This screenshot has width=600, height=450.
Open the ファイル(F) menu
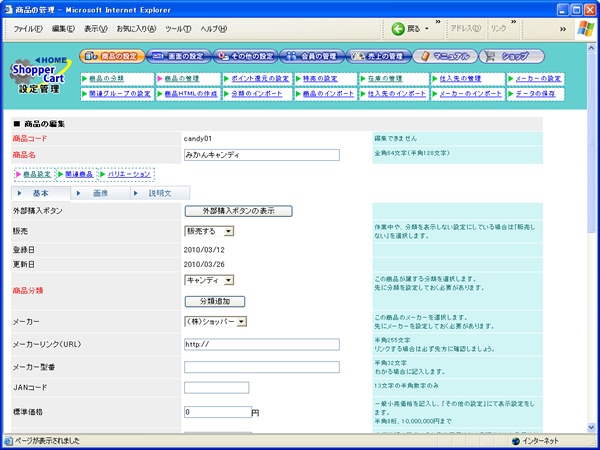28,29
